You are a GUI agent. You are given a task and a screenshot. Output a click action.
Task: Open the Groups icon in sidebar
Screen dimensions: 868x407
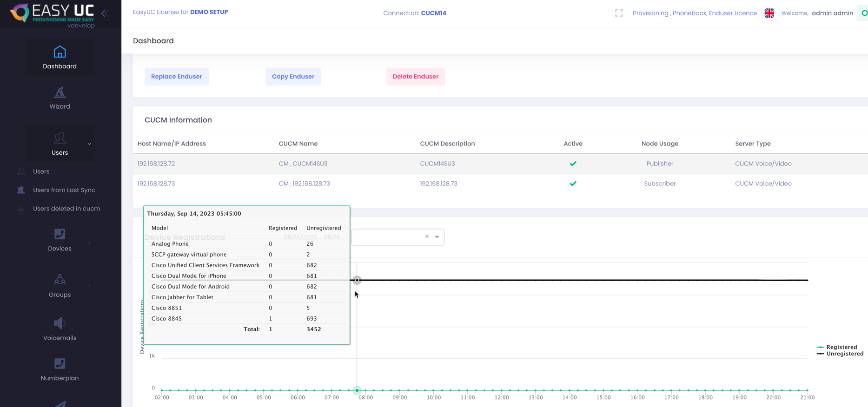pyautogui.click(x=60, y=280)
